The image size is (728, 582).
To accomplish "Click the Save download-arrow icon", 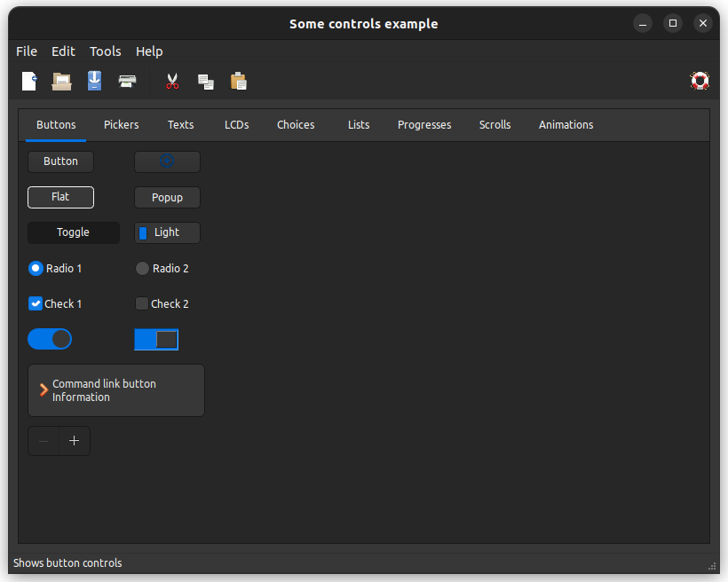I will [x=94, y=82].
